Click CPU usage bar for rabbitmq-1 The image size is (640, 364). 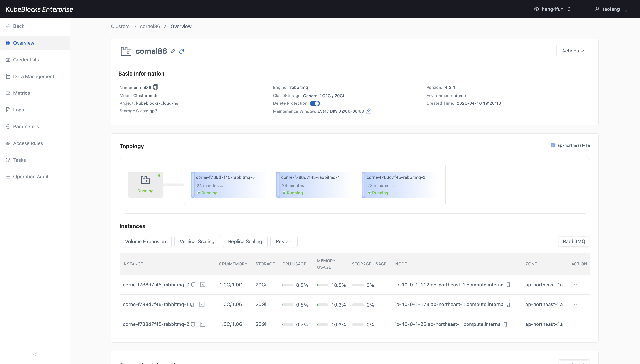[288, 305]
